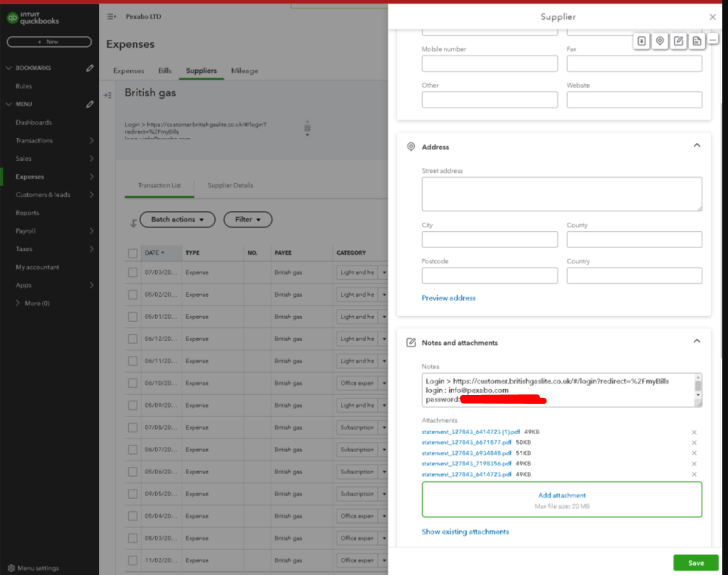728x575 pixels.
Task: Open the statement_327843_6671877.pdf attachment link
Action: [466, 443]
